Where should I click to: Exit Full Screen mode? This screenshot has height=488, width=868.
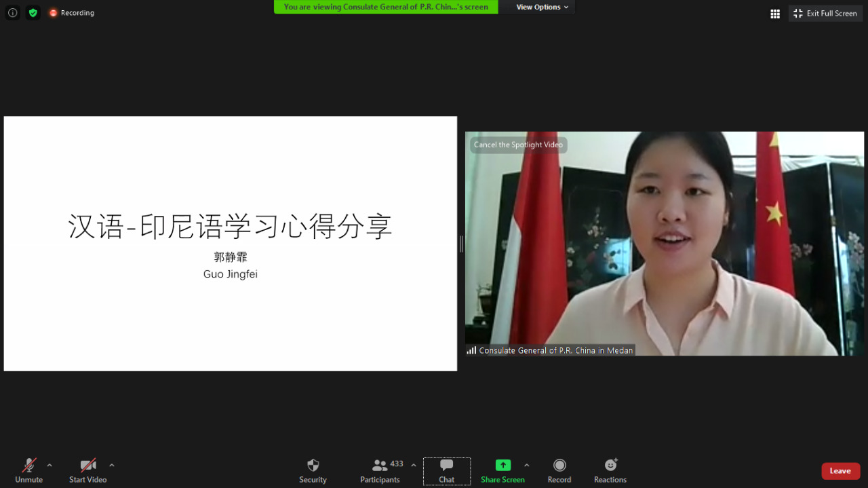click(825, 14)
